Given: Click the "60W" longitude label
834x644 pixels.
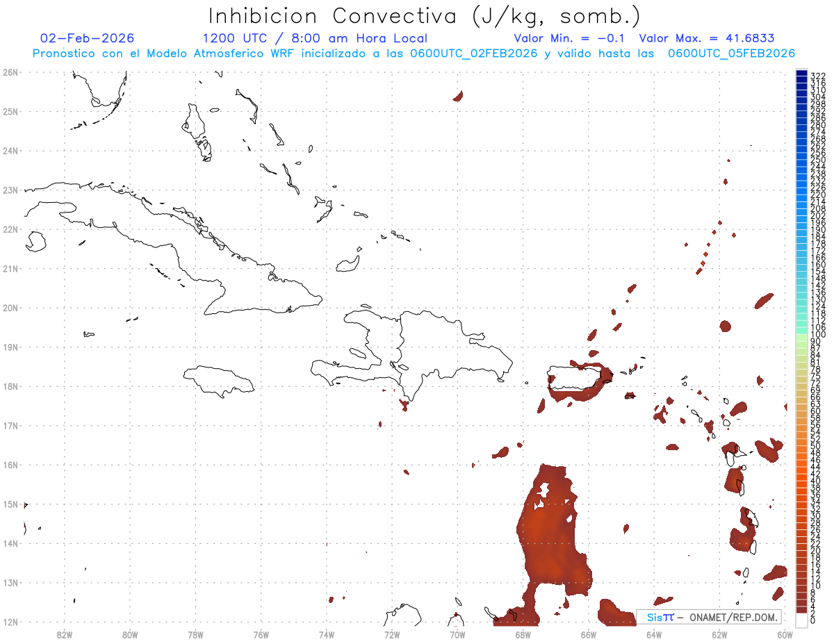Looking at the screenshot, I should click(x=785, y=634).
